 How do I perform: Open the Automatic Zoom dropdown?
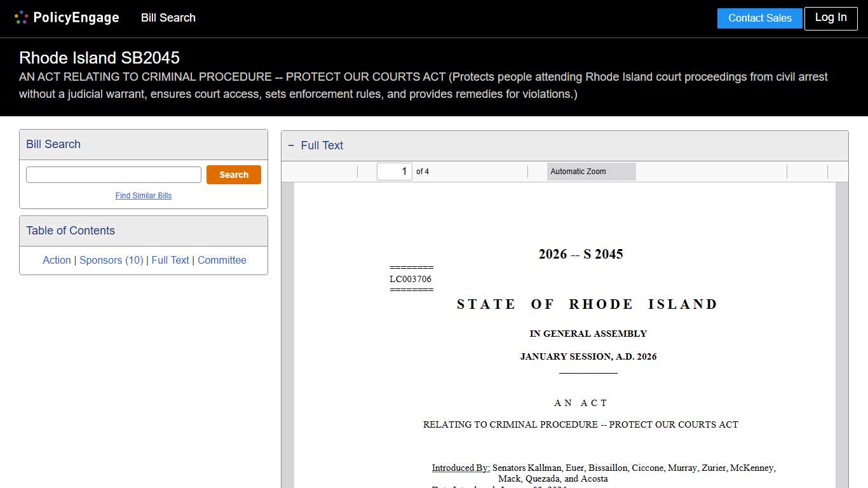[x=591, y=171]
